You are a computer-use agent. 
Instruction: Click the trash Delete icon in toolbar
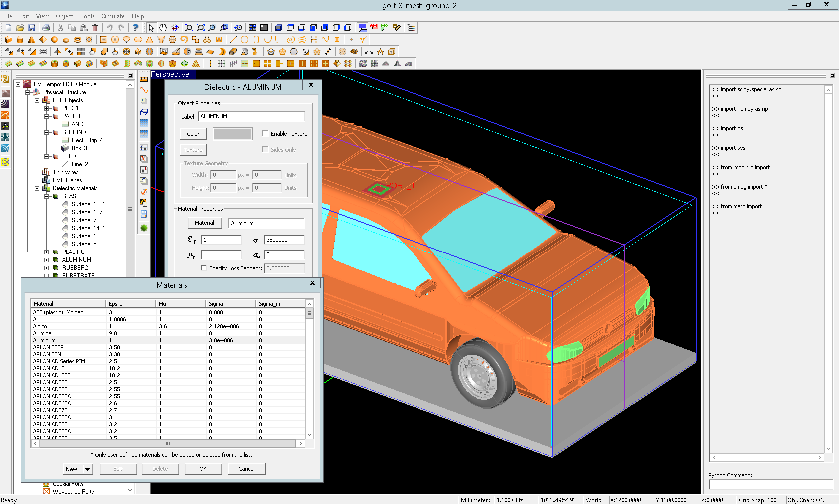pos(95,28)
